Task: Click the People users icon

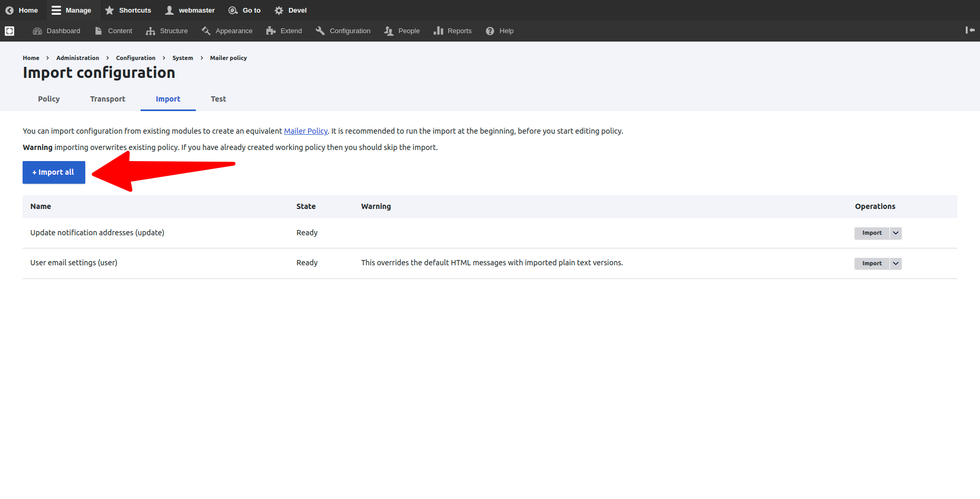Action: (x=389, y=31)
